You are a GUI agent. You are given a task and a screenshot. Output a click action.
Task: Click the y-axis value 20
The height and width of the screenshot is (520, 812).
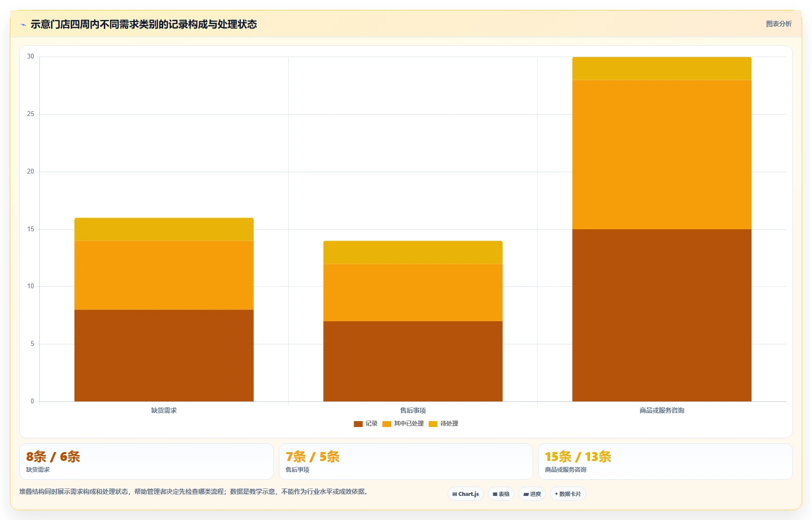[30, 172]
